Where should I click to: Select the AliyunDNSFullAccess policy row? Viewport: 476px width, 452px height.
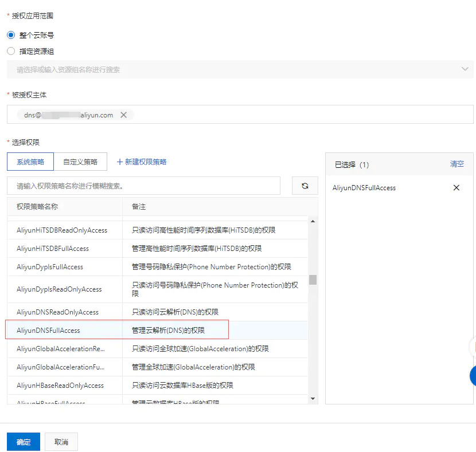click(157, 330)
